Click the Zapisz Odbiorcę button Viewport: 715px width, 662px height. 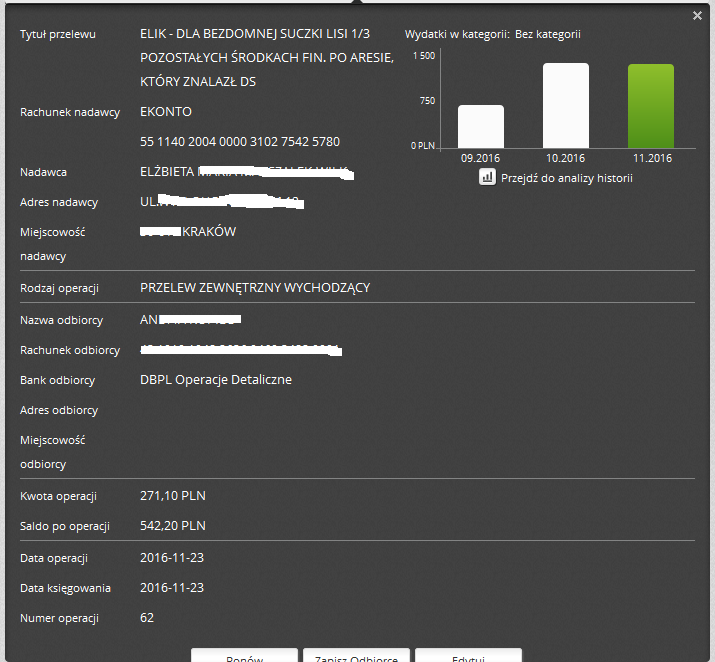tap(356, 655)
